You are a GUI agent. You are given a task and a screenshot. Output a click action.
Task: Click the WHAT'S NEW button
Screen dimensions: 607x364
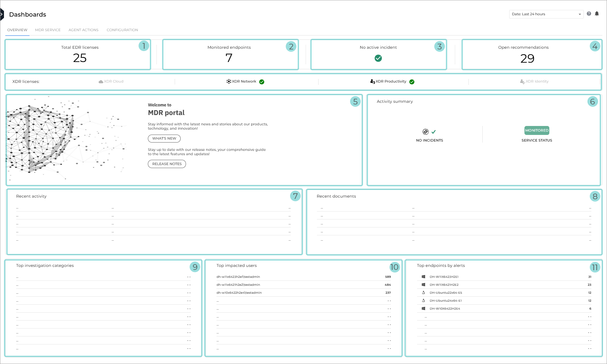click(164, 138)
